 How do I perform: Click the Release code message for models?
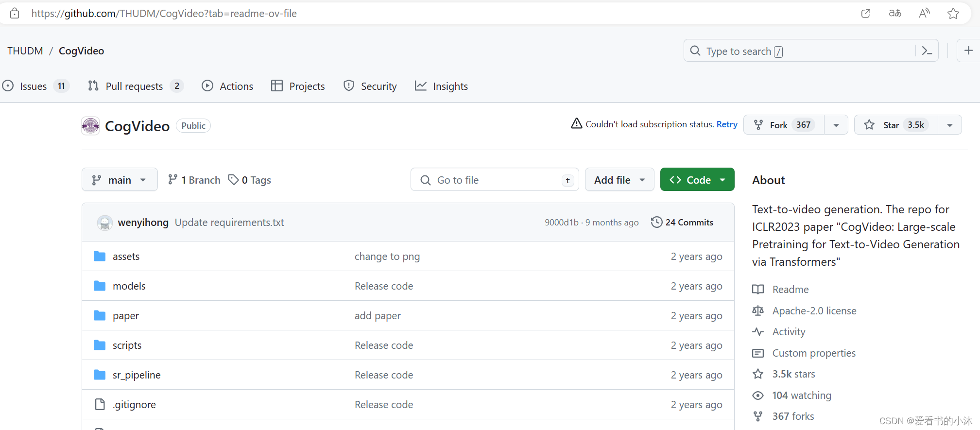[384, 286]
